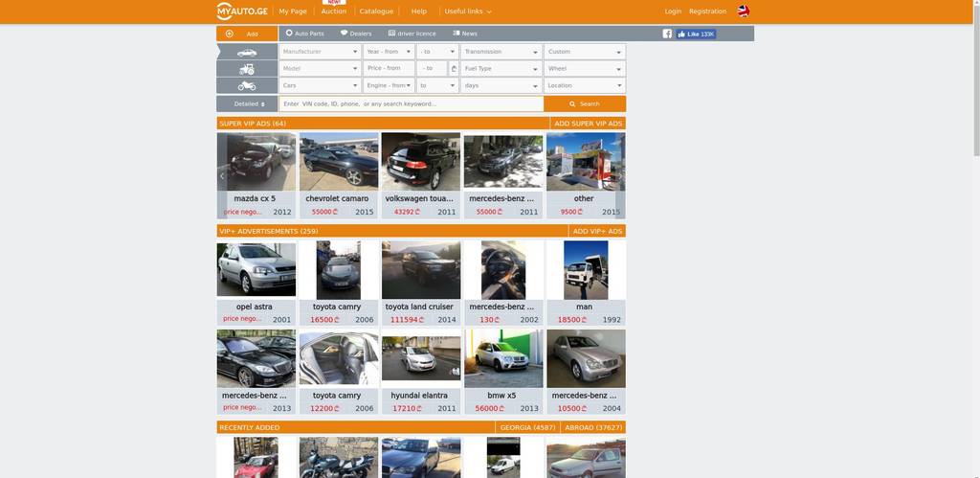Open the days dropdown
Screen dimensions: 980x478
[x=501, y=85]
